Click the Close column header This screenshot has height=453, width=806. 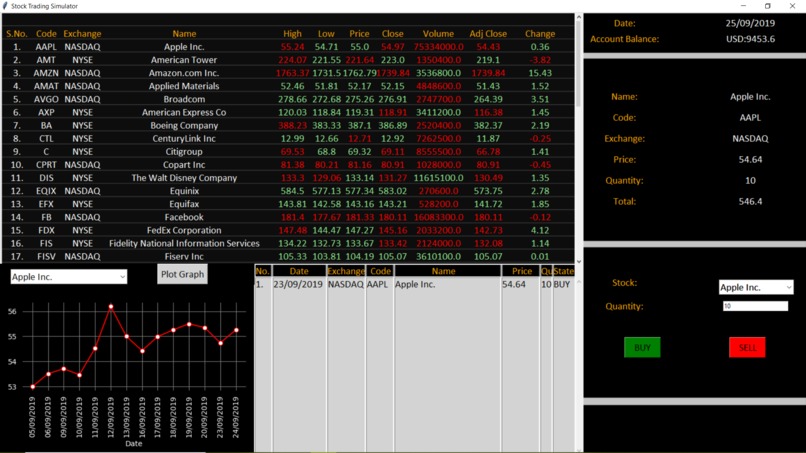click(393, 34)
